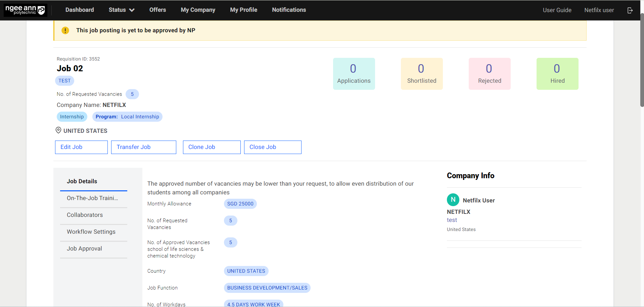
Task: Click the logout icon in top bar
Action: tap(630, 10)
